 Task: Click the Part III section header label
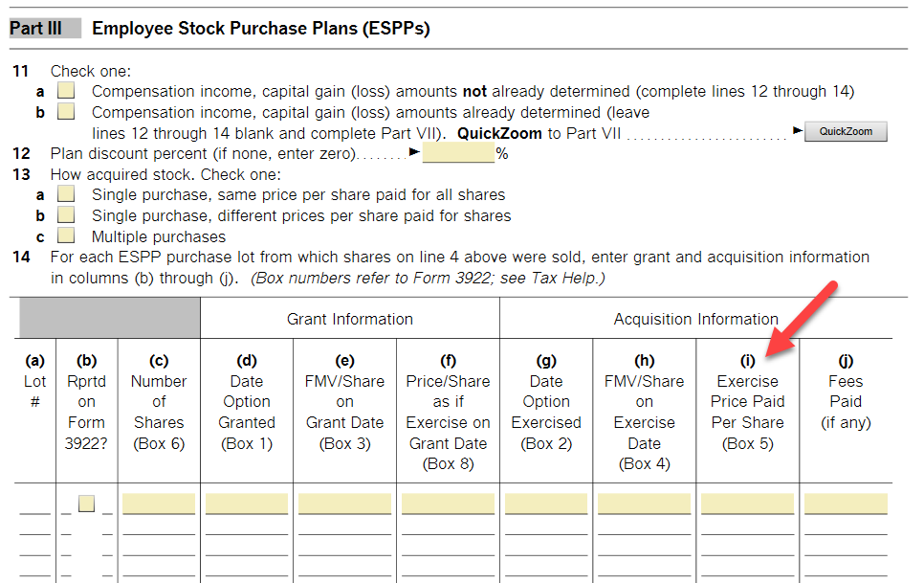(36, 29)
